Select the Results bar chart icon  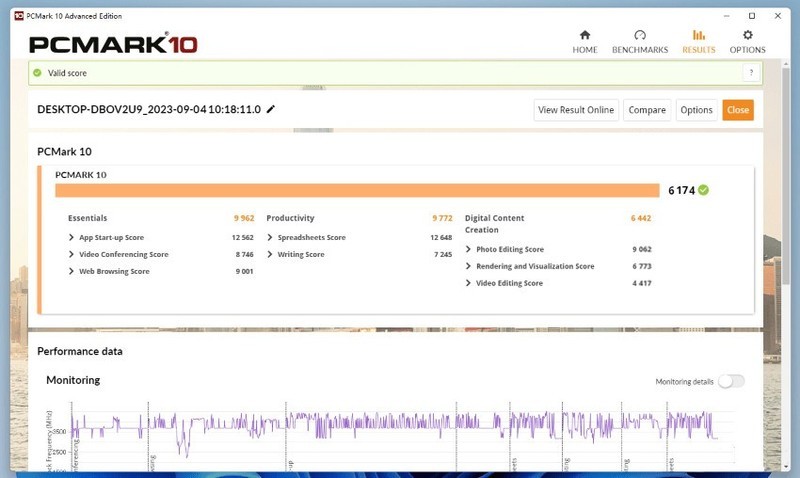[x=699, y=35]
